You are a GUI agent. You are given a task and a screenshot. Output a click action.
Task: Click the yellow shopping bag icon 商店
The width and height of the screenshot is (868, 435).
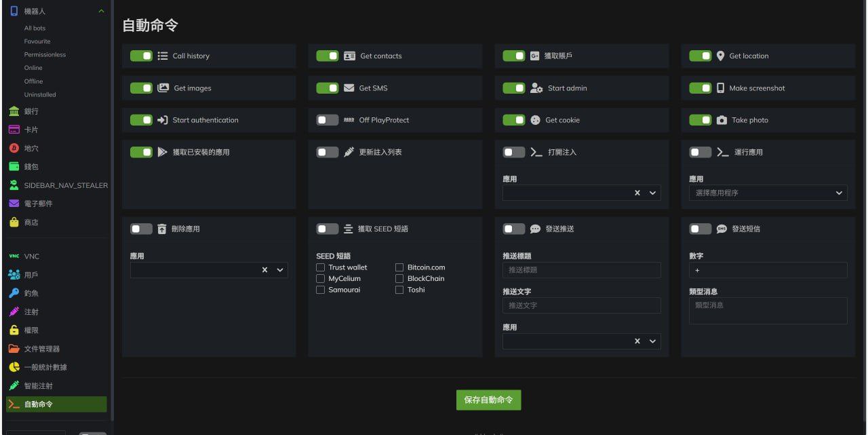tap(14, 223)
